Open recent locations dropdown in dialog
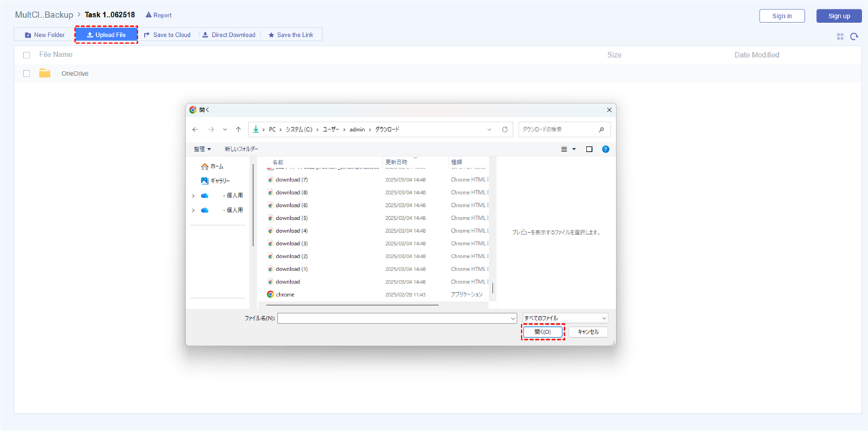Image resolution: width=868 pixels, height=431 pixels. click(225, 129)
